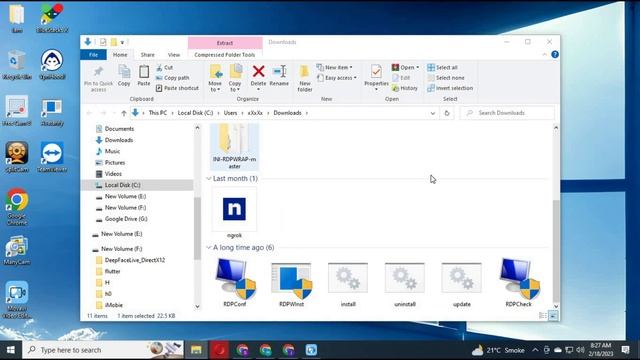Click Local Disk (C:) in address breadcrumb
640x360 pixels.
tap(195, 113)
